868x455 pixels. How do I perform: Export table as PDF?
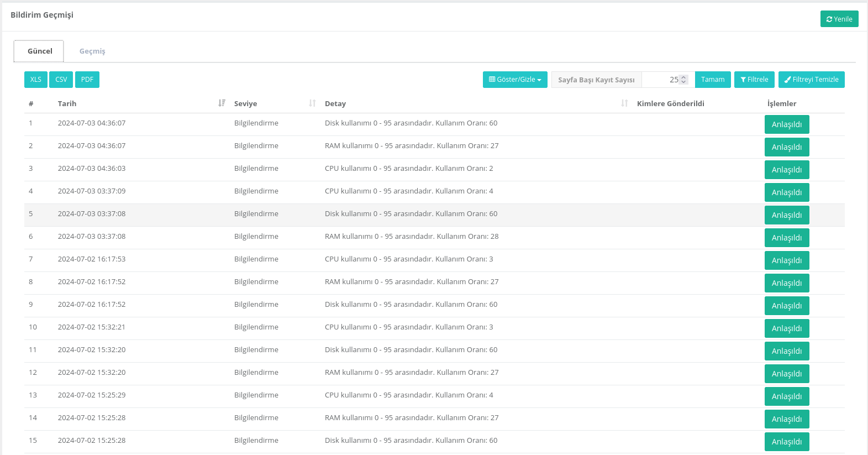[87, 80]
